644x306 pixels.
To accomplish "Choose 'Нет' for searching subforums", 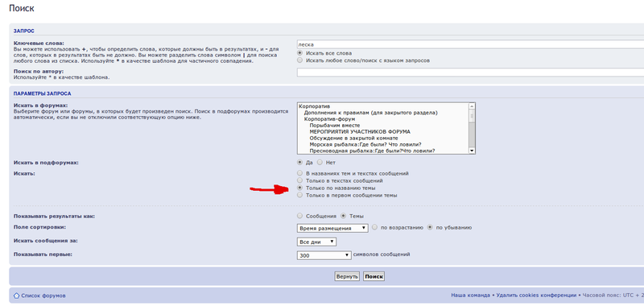I will point(320,162).
